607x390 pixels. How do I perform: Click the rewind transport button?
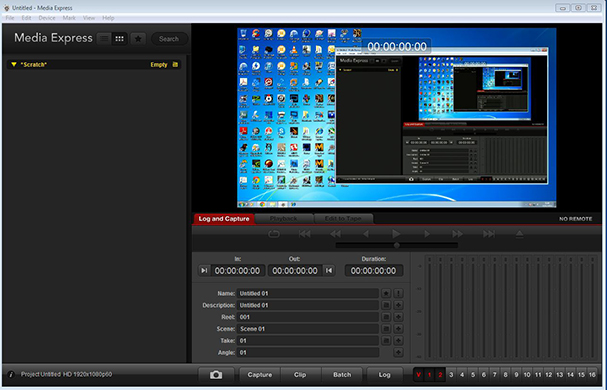click(335, 234)
